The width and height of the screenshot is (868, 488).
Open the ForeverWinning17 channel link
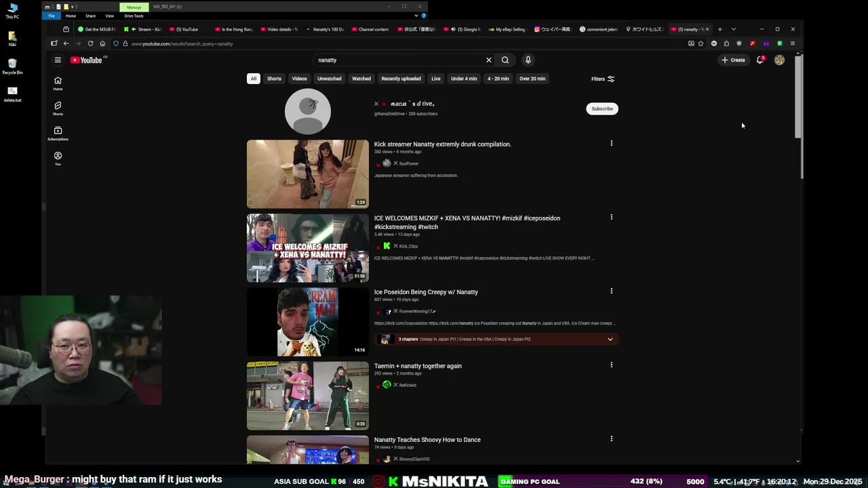tap(417, 311)
